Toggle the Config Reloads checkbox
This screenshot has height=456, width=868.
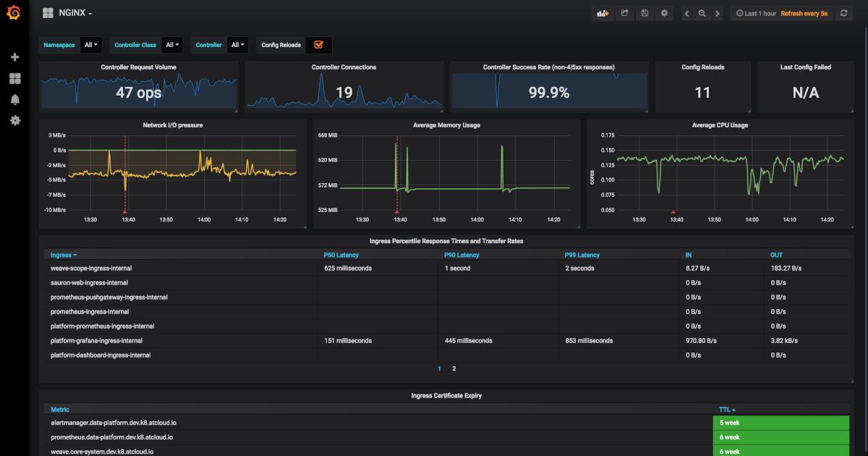point(318,45)
